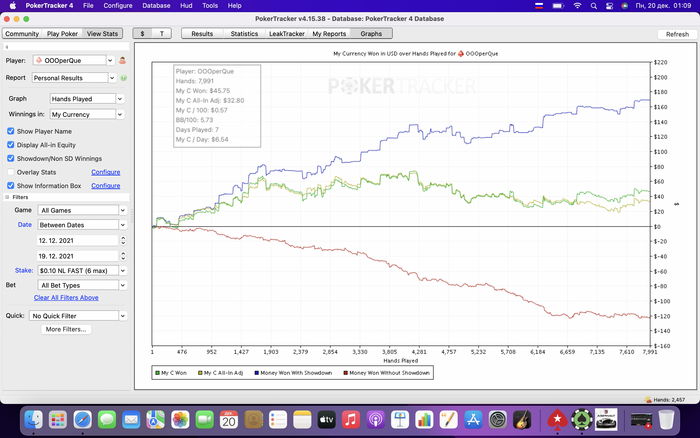The image size is (700, 438).
Task: Open the Statistics tab
Action: [x=244, y=33]
